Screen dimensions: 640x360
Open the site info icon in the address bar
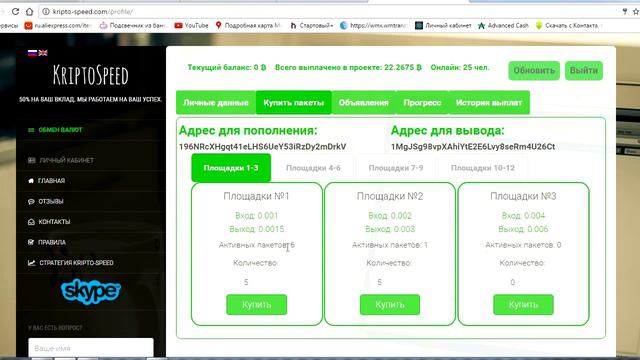pos(46,11)
